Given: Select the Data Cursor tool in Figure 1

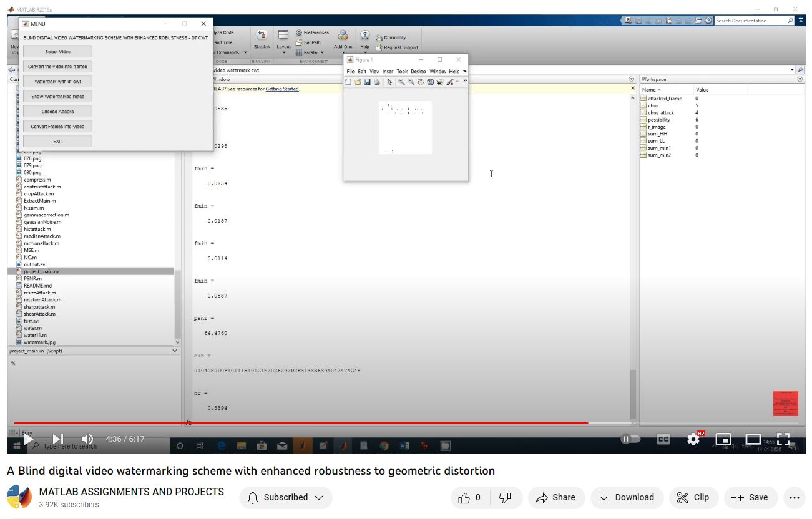Looking at the screenshot, I should [x=439, y=82].
